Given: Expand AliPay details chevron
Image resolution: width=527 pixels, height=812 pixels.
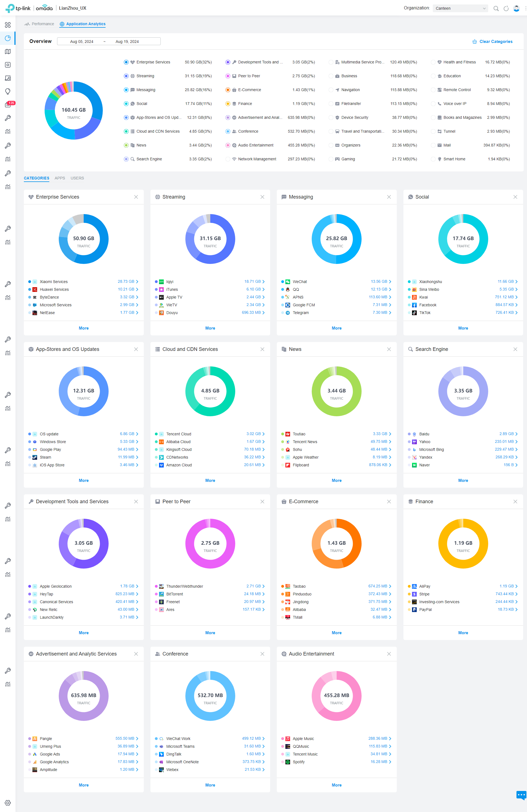Looking at the screenshot, I should click(x=516, y=587).
